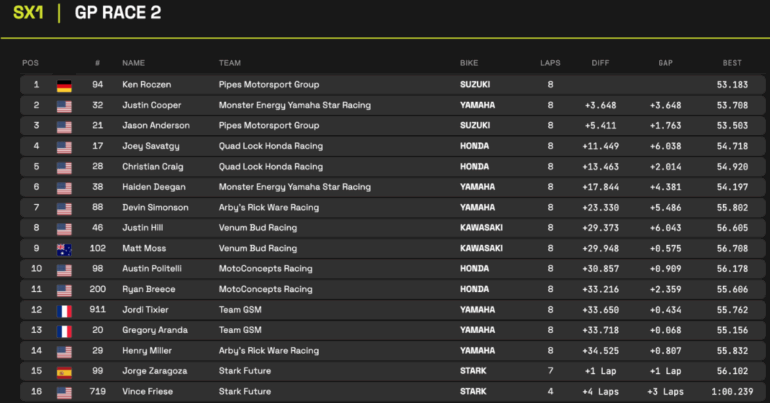The height and width of the screenshot is (403, 770).
Task: Open rider Jason Anderson's name
Action: pyautogui.click(x=157, y=126)
